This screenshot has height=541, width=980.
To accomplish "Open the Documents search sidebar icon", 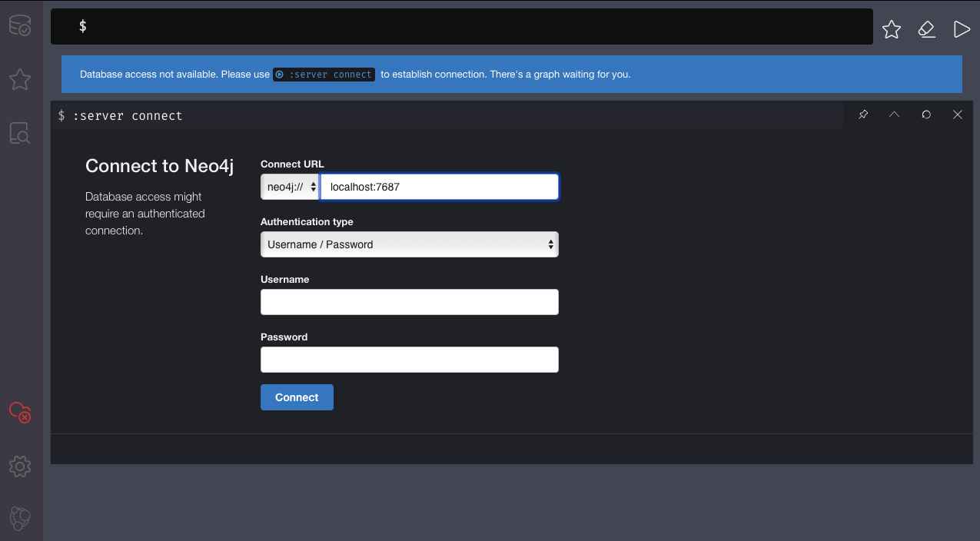I will tap(20, 133).
